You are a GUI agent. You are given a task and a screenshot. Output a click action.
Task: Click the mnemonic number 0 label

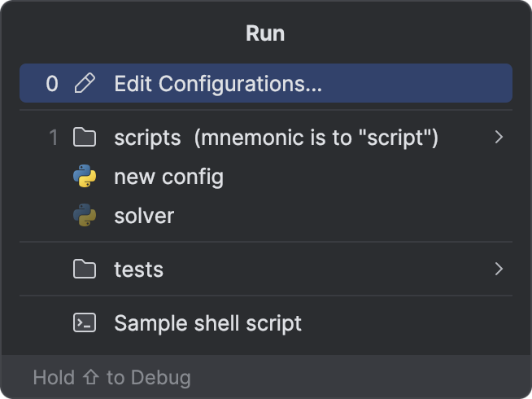pos(52,84)
